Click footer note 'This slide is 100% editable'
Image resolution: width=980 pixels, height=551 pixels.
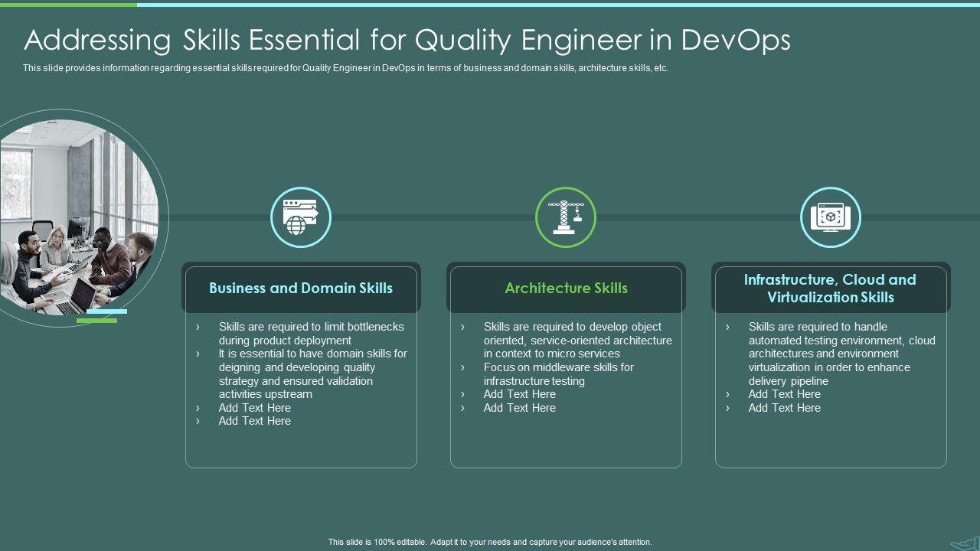click(x=490, y=543)
